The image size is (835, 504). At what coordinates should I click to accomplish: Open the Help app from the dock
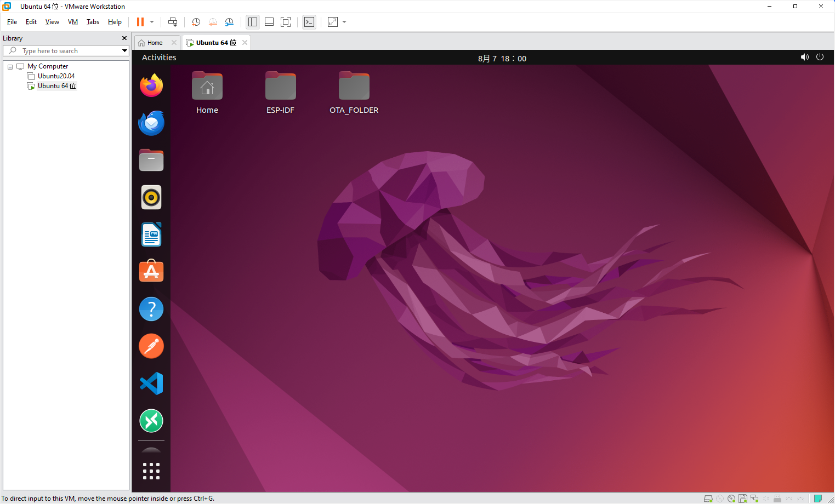[x=151, y=309]
